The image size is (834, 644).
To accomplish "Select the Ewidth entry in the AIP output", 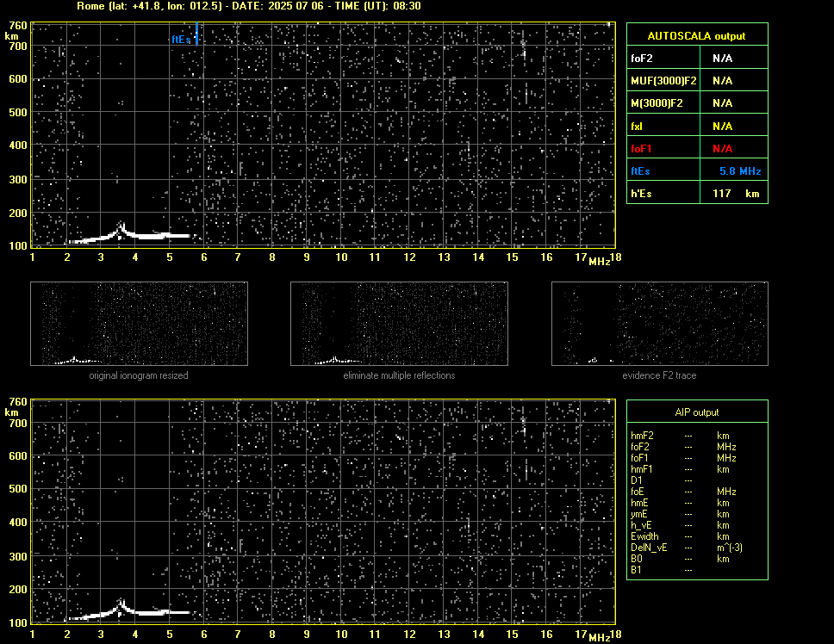I will [x=644, y=536].
